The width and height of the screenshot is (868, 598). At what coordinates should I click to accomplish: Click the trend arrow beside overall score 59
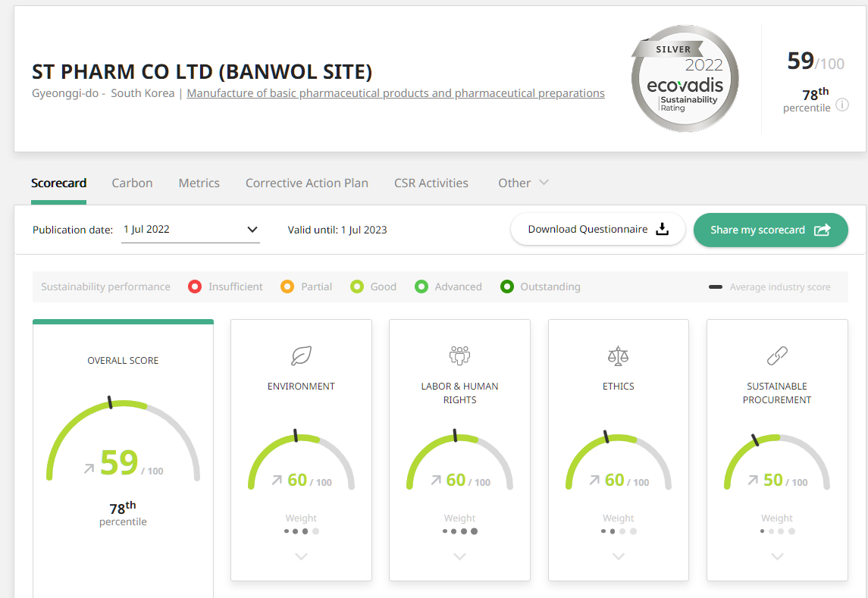(89, 468)
